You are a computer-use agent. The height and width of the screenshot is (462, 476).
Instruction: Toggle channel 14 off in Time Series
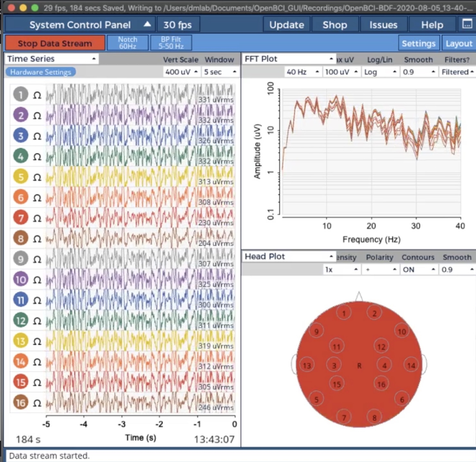(x=20, y=361)
